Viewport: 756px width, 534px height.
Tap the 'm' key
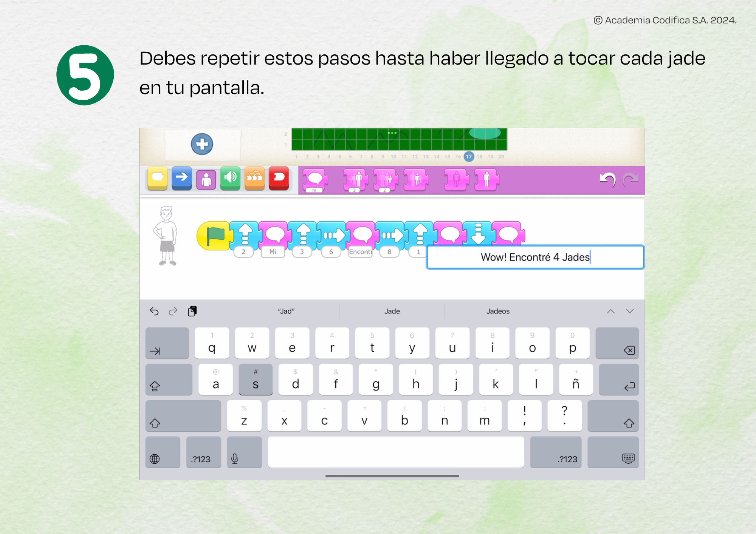coord(485,416)
